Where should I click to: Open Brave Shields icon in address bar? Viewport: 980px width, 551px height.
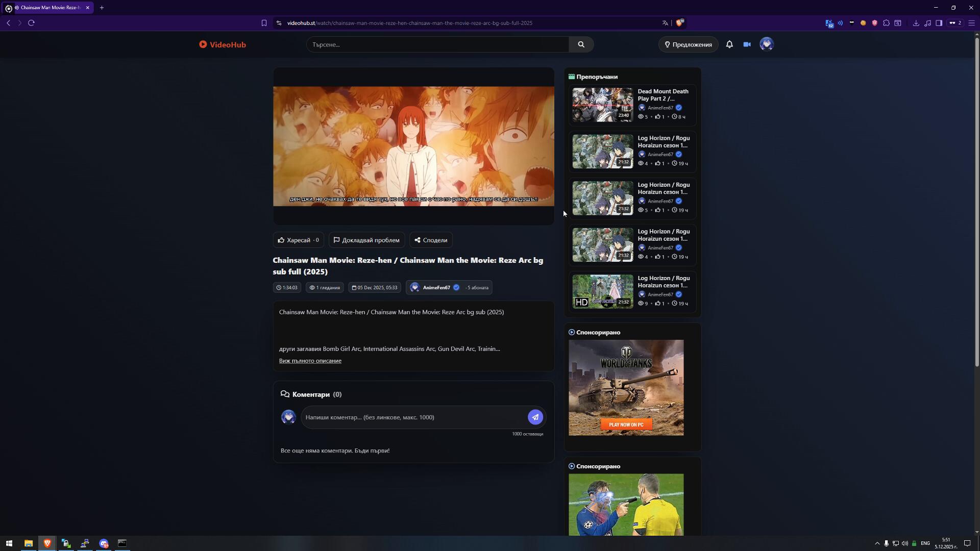click(679, 23)
